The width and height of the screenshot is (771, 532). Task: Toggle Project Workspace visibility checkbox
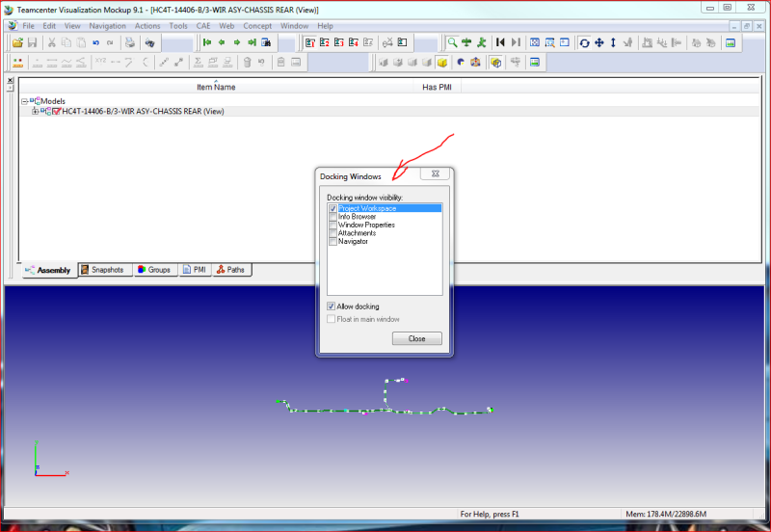point(332,208)
